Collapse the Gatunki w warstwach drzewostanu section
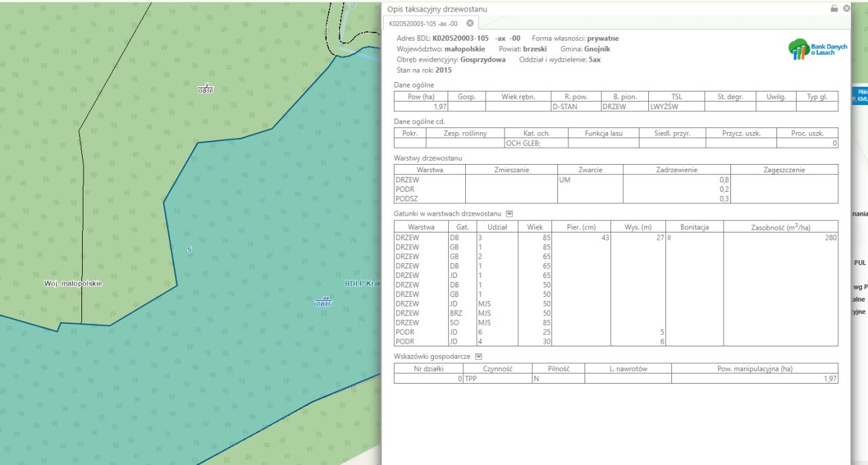 tap(509, 214)
